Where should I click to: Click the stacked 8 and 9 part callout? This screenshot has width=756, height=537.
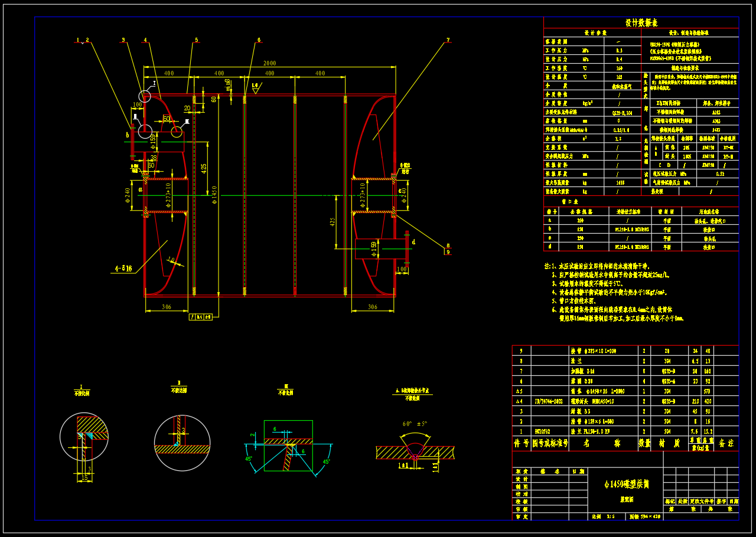coord(448,248)
